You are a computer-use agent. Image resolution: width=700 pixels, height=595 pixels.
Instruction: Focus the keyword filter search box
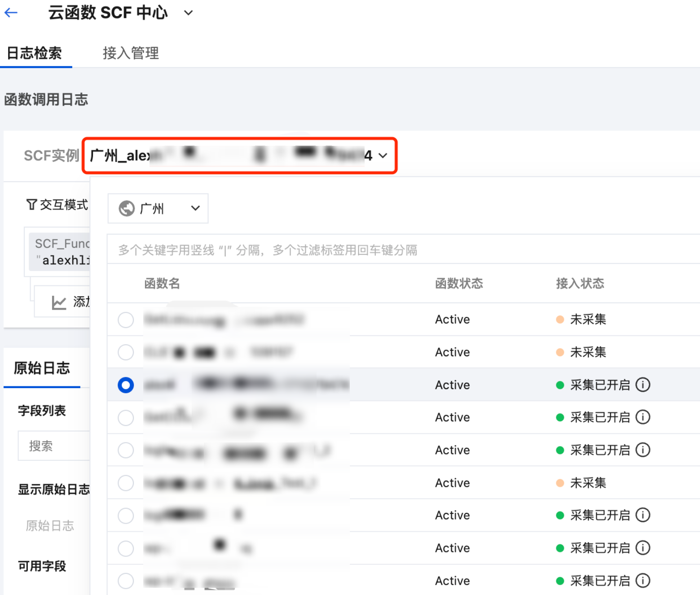403,249
